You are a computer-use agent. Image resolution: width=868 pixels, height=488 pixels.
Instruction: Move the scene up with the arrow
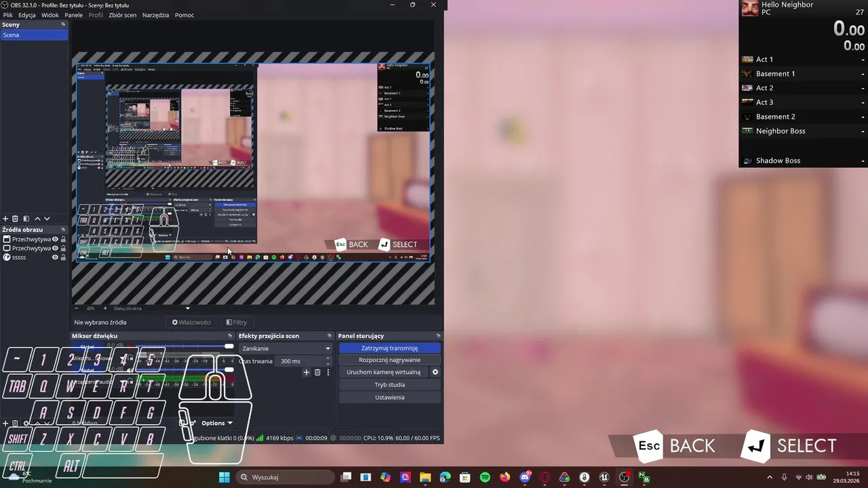(37, 219)
